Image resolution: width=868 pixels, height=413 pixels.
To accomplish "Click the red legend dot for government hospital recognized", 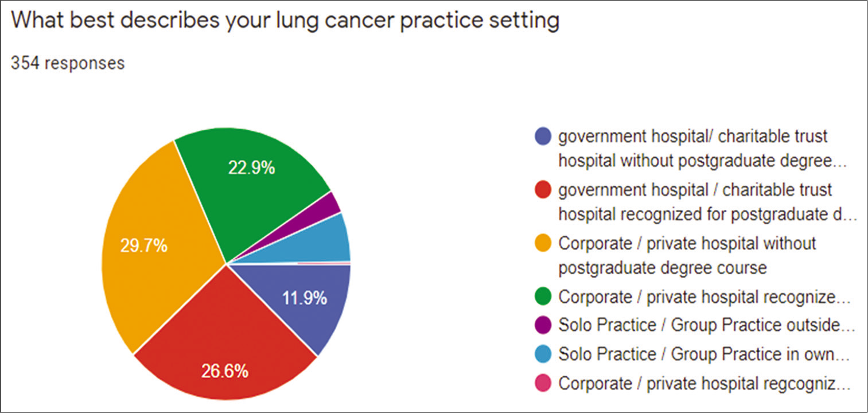I will pos(542,189).
